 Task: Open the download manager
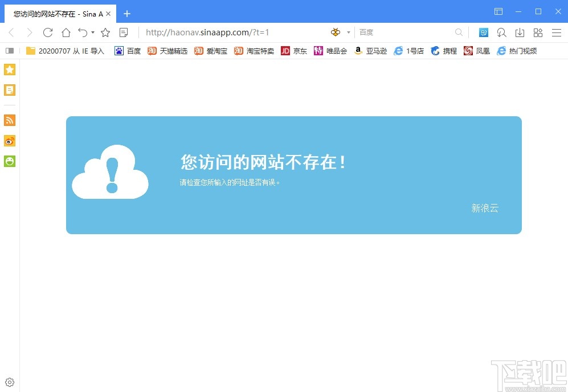[520, 32]
